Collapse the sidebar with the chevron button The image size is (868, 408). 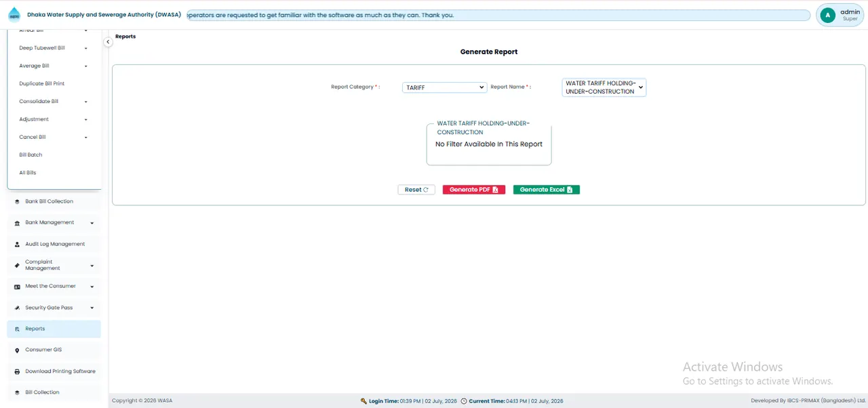coord(108,42)
